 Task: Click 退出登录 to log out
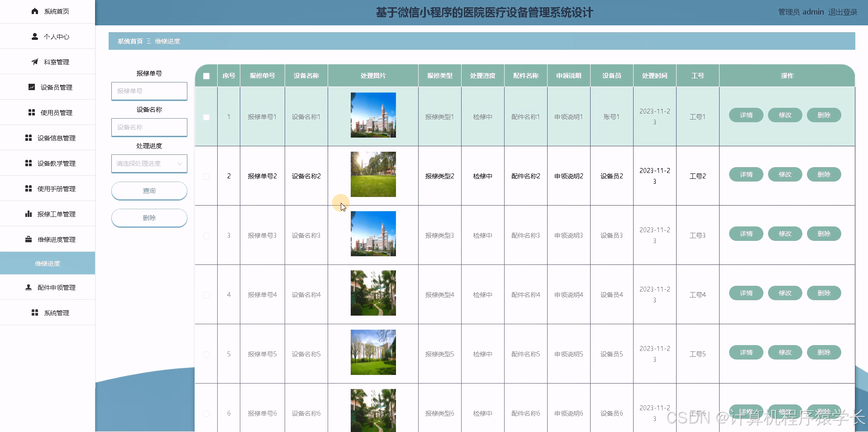[842, 12]
